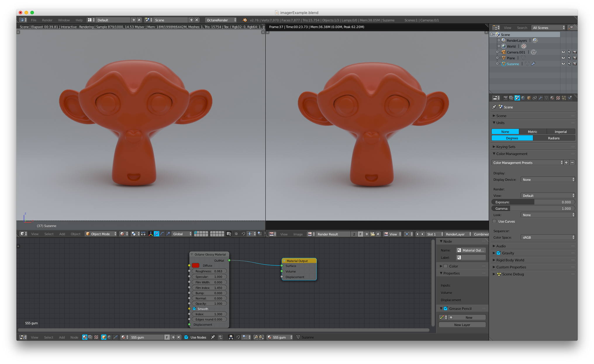Image resolution: width=594 pixels, height=364 pixels.
Task: Open the Display Device dropdown
Action: [548, 180]
